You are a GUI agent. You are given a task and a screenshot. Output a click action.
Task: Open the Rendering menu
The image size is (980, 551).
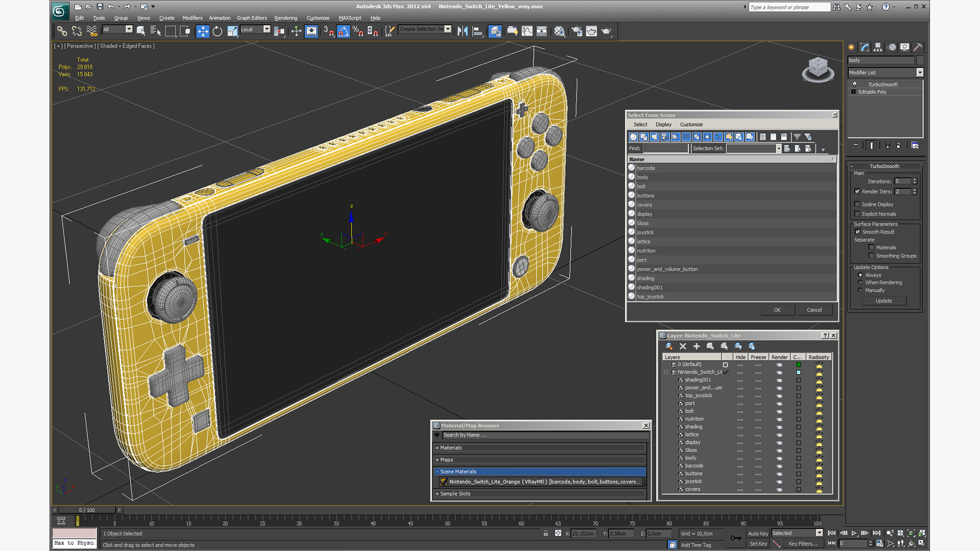coord(286,18)
